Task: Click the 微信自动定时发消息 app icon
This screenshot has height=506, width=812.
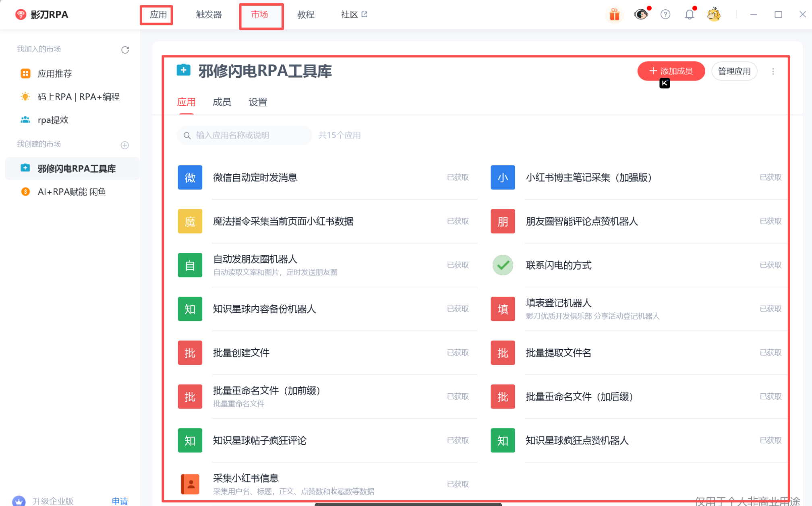Action: 190,178
